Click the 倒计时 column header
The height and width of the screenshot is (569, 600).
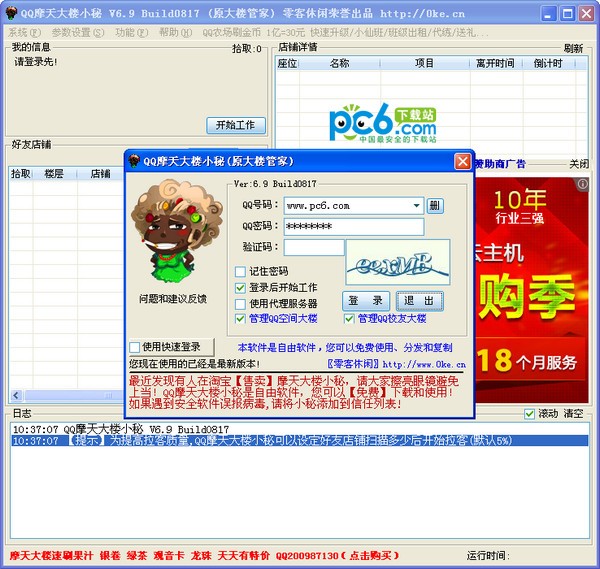(x=549, y=64)
